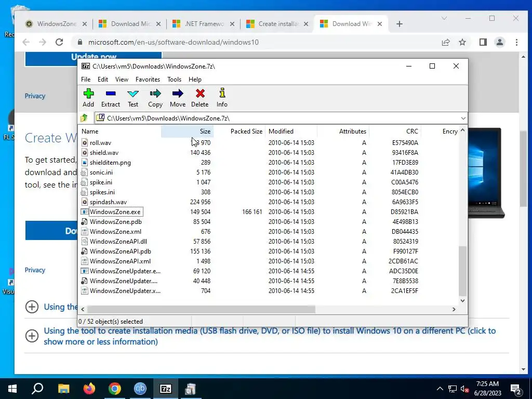Open the Chrome profile avatar icon
This screenshot has height=399, width=532.
(500, 42)
